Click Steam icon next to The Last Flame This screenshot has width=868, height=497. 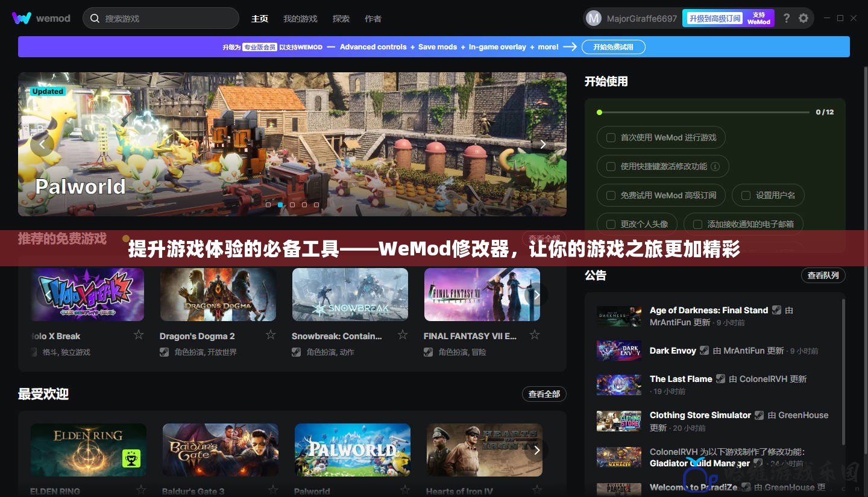[x=720, y=379]
